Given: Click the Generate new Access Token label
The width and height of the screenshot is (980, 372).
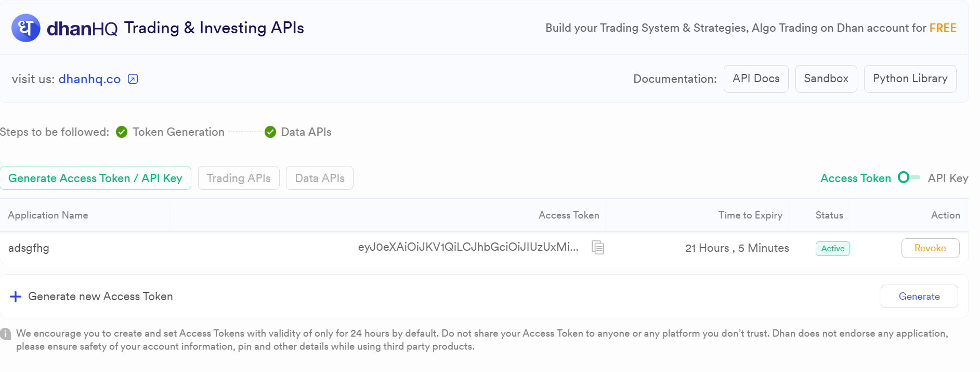Looking at the screenshot, I should click(x=100, y=297).
